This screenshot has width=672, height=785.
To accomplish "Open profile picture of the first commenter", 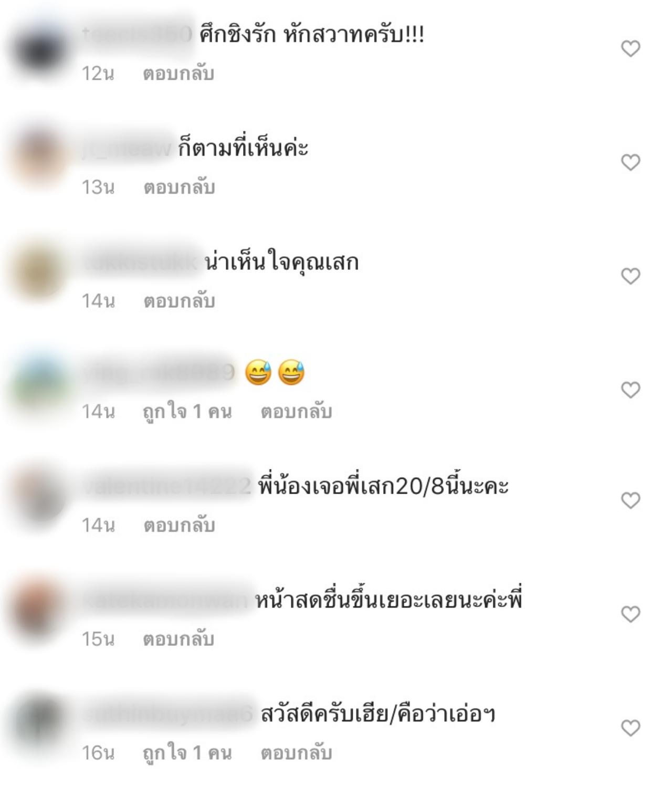I will (39, 50).
